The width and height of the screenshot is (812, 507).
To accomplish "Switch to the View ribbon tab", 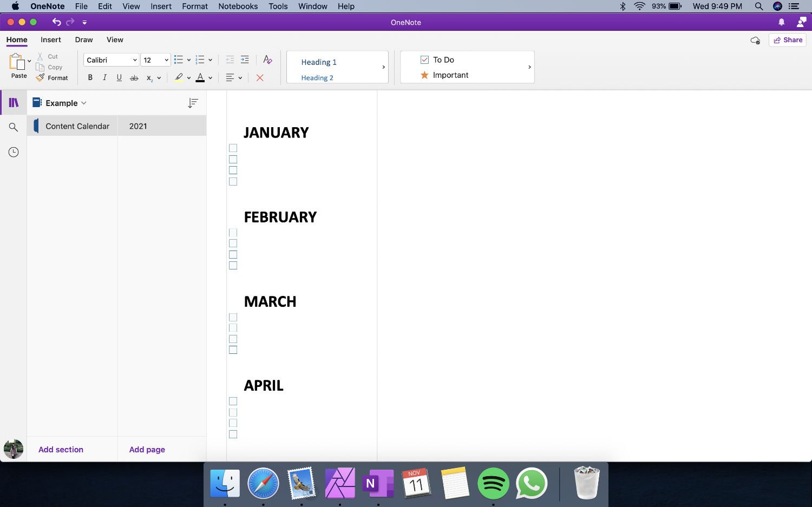I will pos(115,39).
